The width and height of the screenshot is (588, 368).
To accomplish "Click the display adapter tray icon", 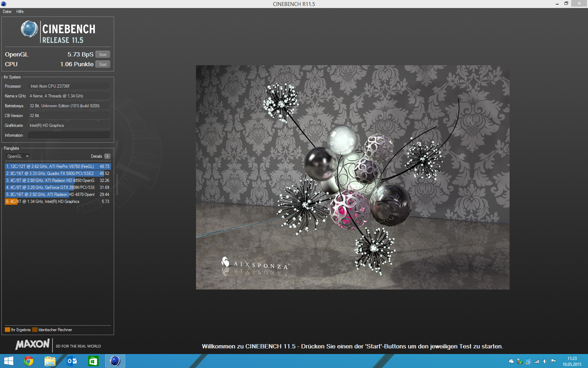I will pyautogui.click(x=528, y=361).
